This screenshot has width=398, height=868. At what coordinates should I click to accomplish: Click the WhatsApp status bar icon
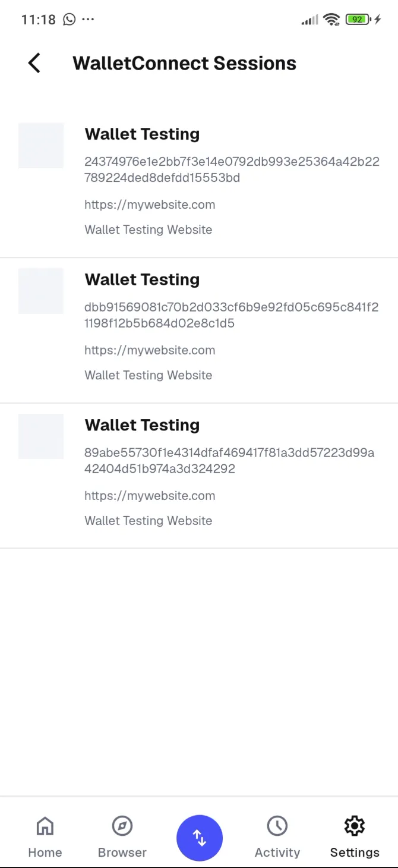coord(68,20)
